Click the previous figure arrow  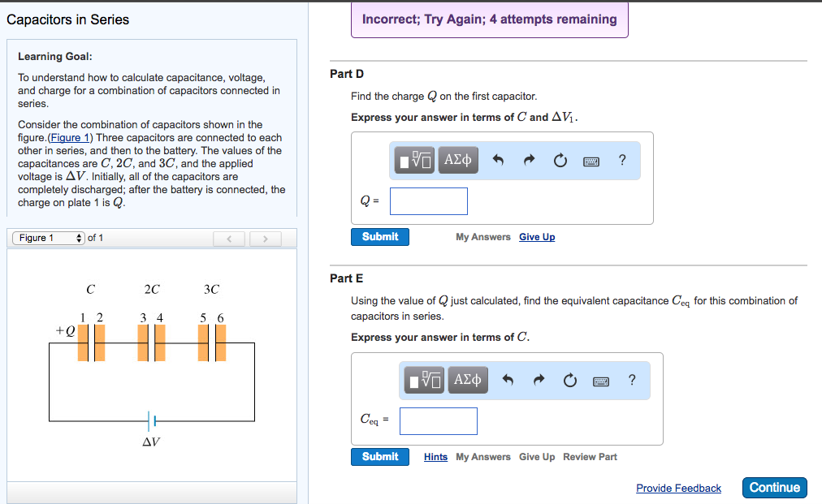click(229, 238)
